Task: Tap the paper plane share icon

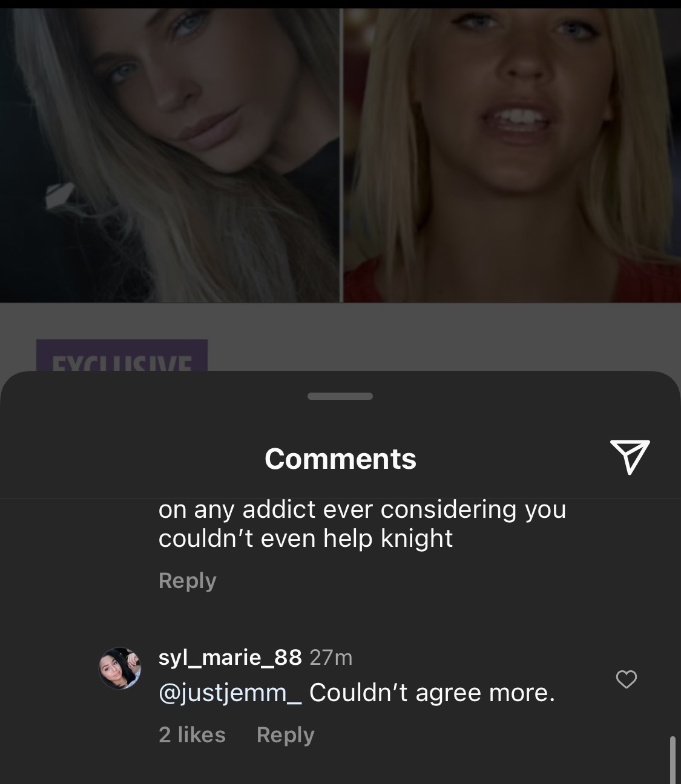Action: (x=630, y=457)
